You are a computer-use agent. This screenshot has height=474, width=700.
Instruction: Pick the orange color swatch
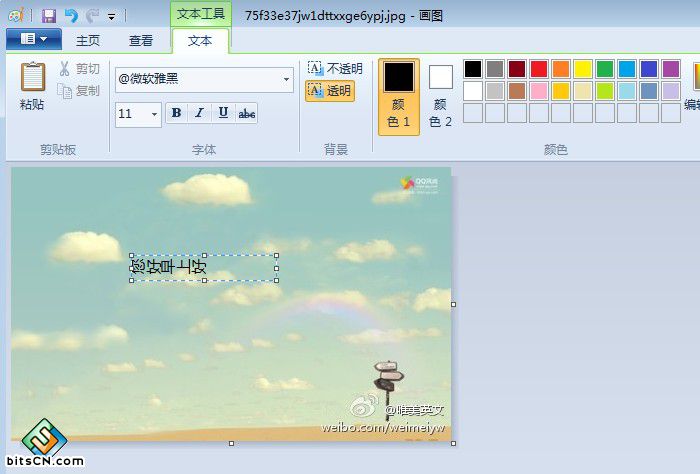pyautogui.click(x=561, y=69)
